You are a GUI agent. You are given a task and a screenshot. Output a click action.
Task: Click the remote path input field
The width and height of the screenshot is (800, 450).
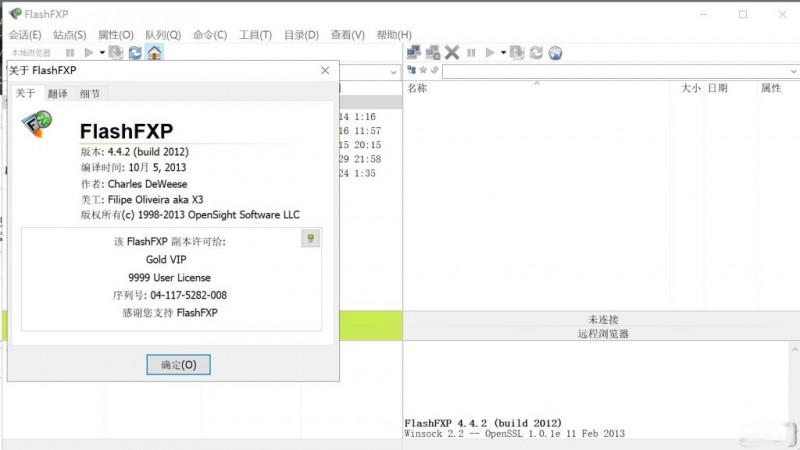click(x=615, y=71)
